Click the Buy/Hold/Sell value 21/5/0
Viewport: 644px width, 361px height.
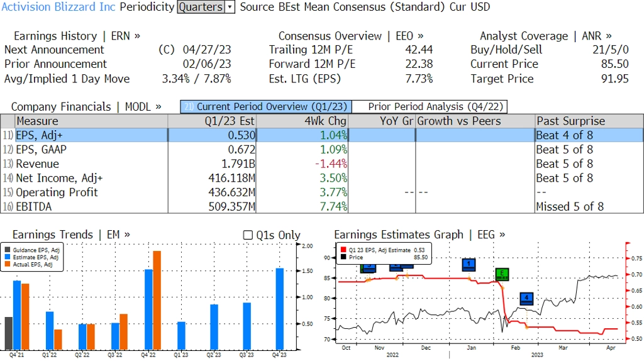(x=610, y=50)
